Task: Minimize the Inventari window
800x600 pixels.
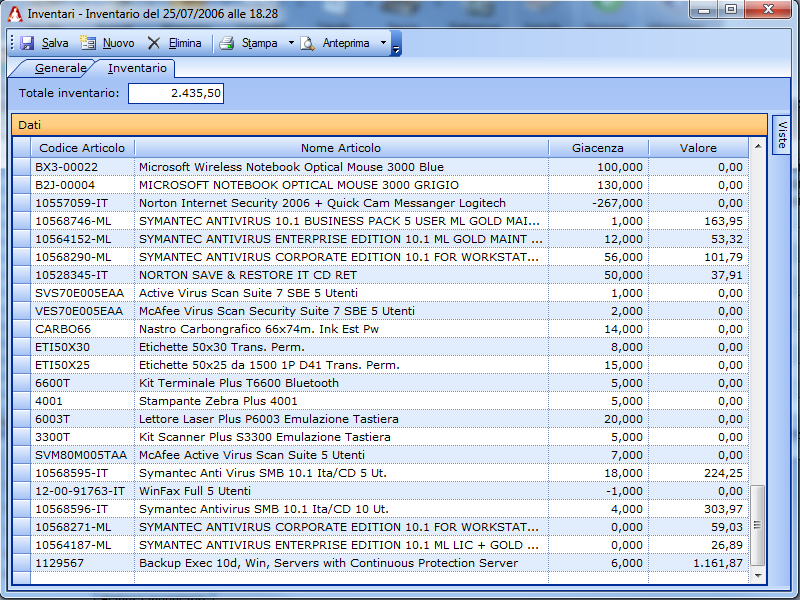Action: point(705,9)
